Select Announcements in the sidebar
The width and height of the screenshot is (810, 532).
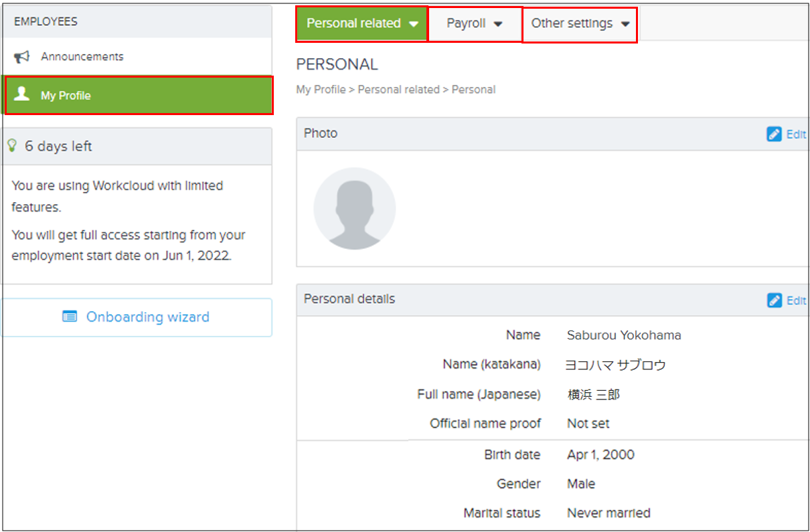pos(83,57)
